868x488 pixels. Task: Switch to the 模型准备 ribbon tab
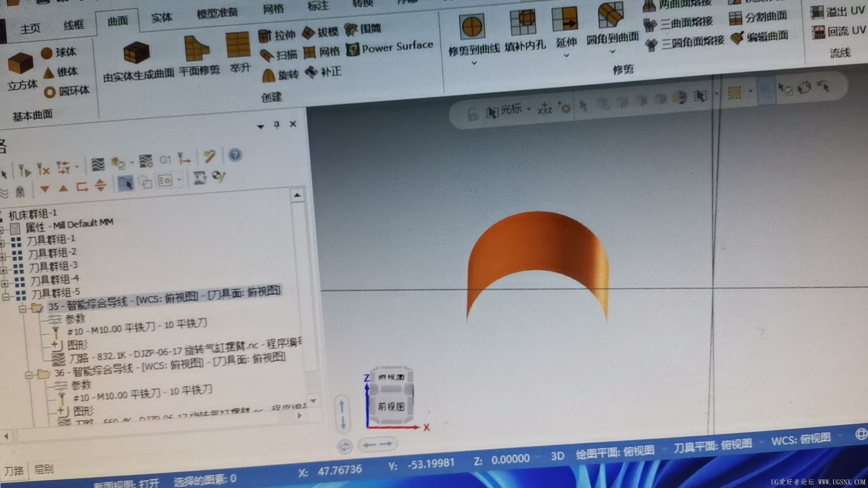click(217, 13)
